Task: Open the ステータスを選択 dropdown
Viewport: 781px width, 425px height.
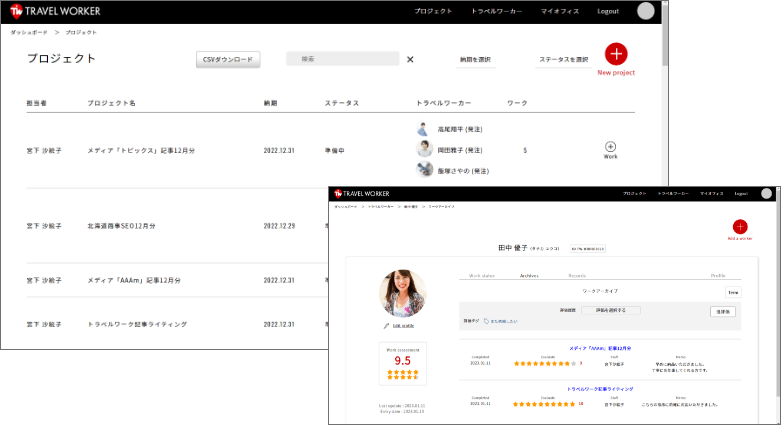Action: (x=563, y=59)
